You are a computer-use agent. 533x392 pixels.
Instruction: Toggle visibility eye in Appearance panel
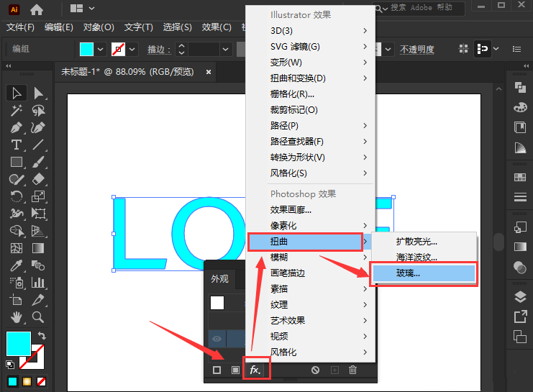(x=217, y=339)
